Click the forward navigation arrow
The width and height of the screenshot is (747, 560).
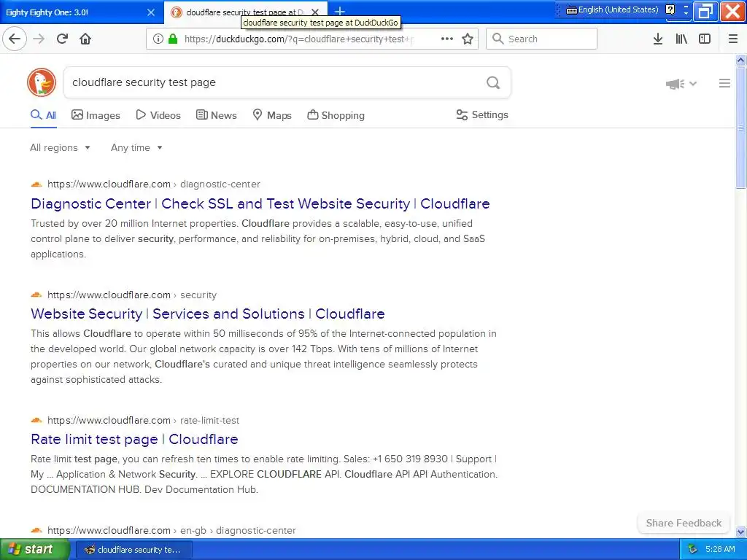tap(39, 39)
